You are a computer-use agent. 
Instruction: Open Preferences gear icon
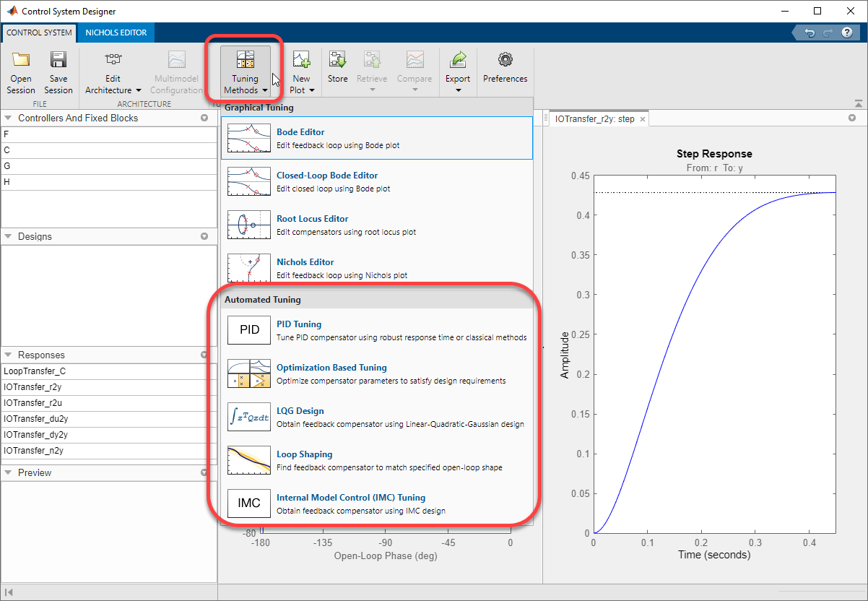point(505,60)
